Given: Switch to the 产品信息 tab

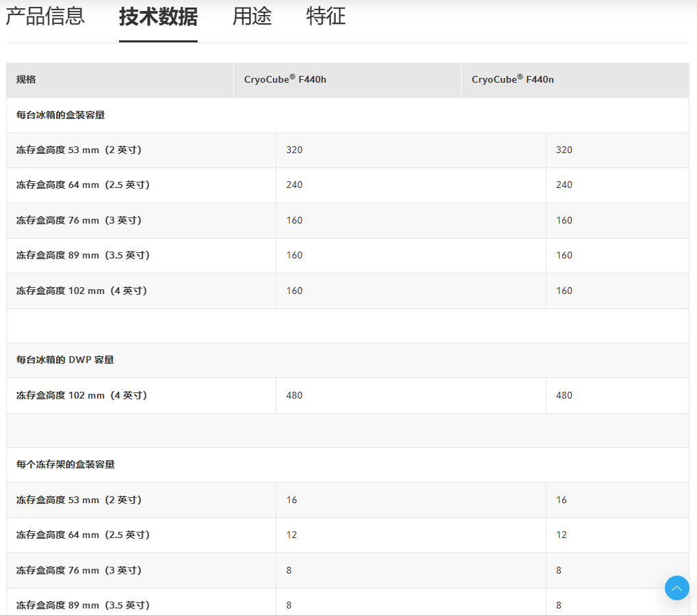Looking at the screenshot, I should coord(45,16).
